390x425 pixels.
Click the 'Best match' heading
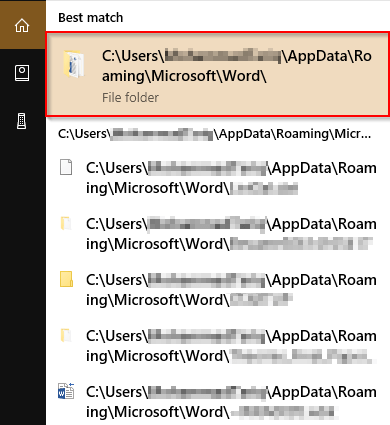click(90, 18)
